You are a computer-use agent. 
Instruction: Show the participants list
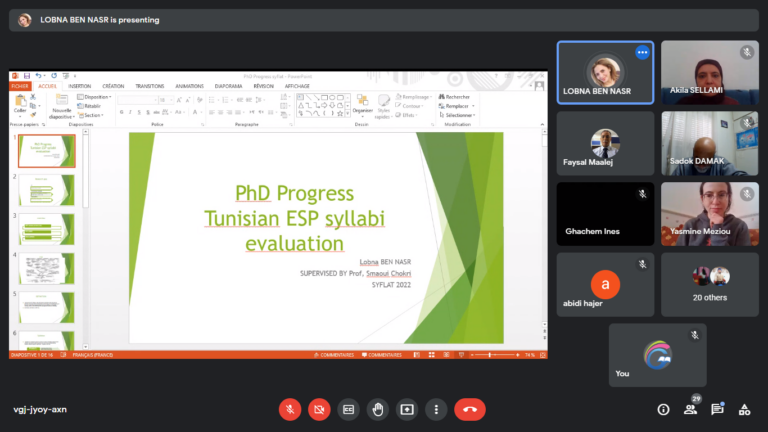pos(690,409)
